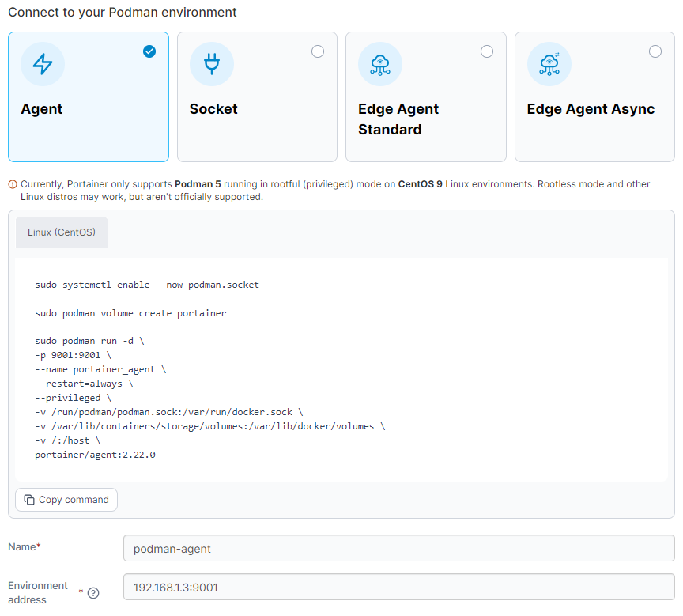Select the Edge Agent Async card title
This screenshot has height=616, width=683.
pos(591,109)
